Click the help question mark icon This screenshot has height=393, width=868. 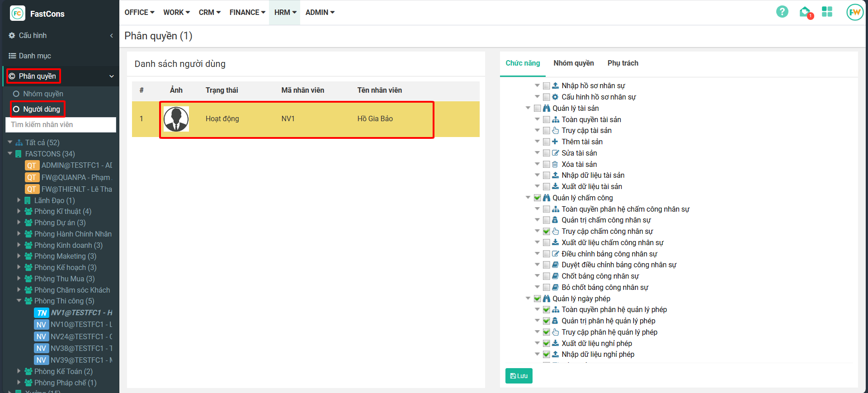(x=782, y=12)
